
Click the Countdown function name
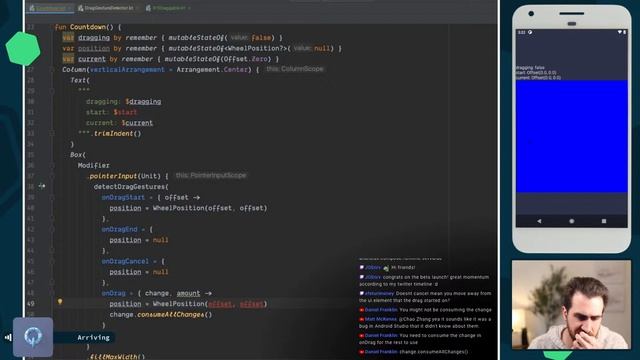(88, 27)
